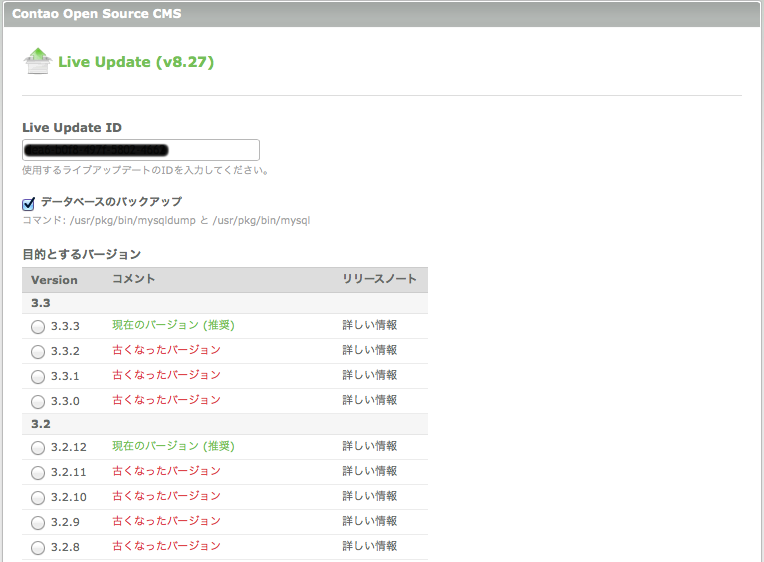Click the Live Update green arrow icon
Image resolution: width=764 pixels, height=562 pixels.
pos(38,61)
